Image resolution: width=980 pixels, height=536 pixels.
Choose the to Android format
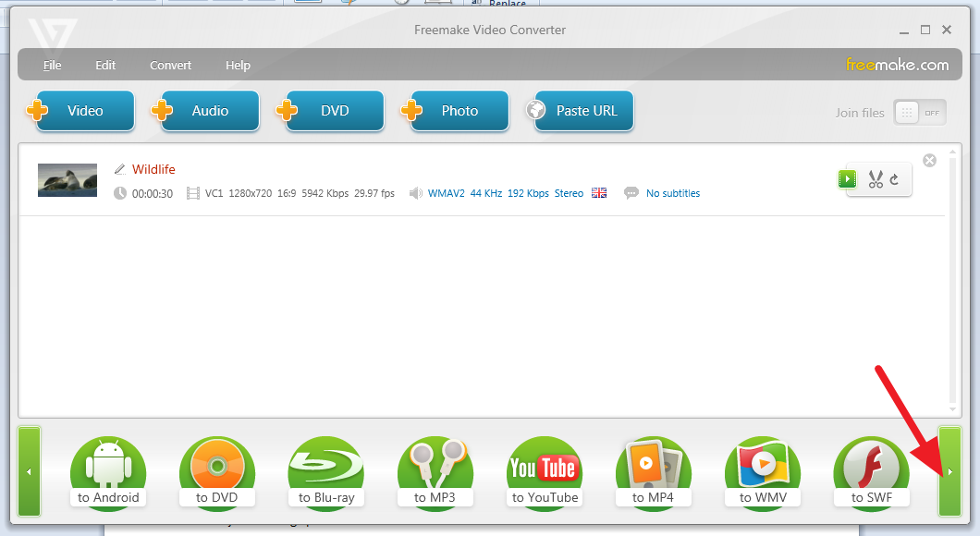pyautogui.click(x=108, y=473)
